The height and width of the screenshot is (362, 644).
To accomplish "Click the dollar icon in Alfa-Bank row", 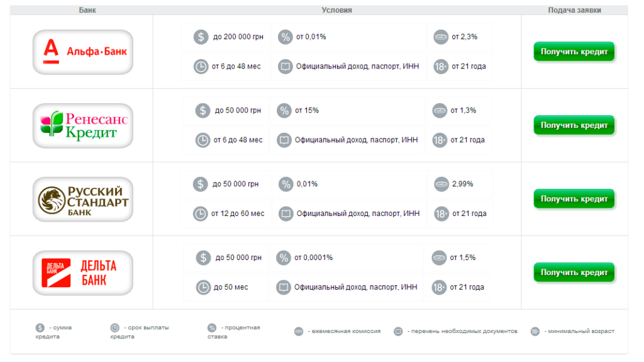I will [x=201, y=37].
